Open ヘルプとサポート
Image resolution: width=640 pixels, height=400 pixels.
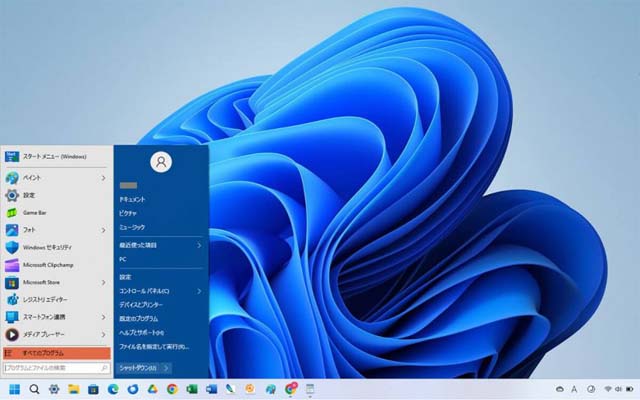point(141,333)
